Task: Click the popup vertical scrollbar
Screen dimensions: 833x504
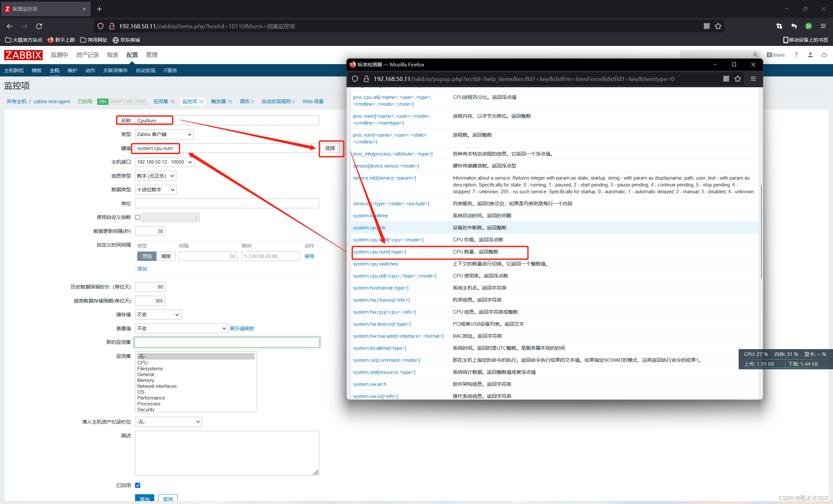Action: click(761, 232)
